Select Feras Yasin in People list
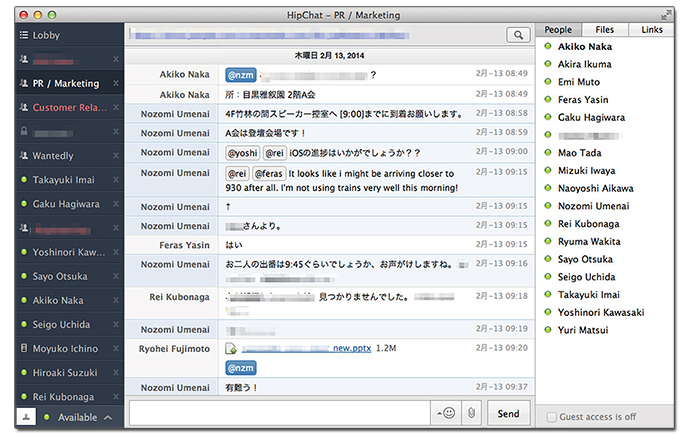Image resolution: width=690 pixels, height=435 pixels. (583, 99)
